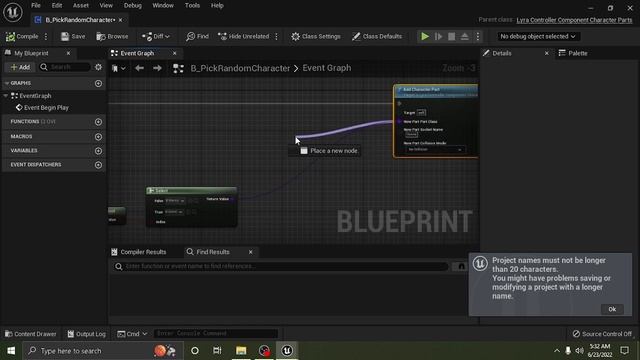Open the View menu

pyautogui.click(x=106, y=6)
